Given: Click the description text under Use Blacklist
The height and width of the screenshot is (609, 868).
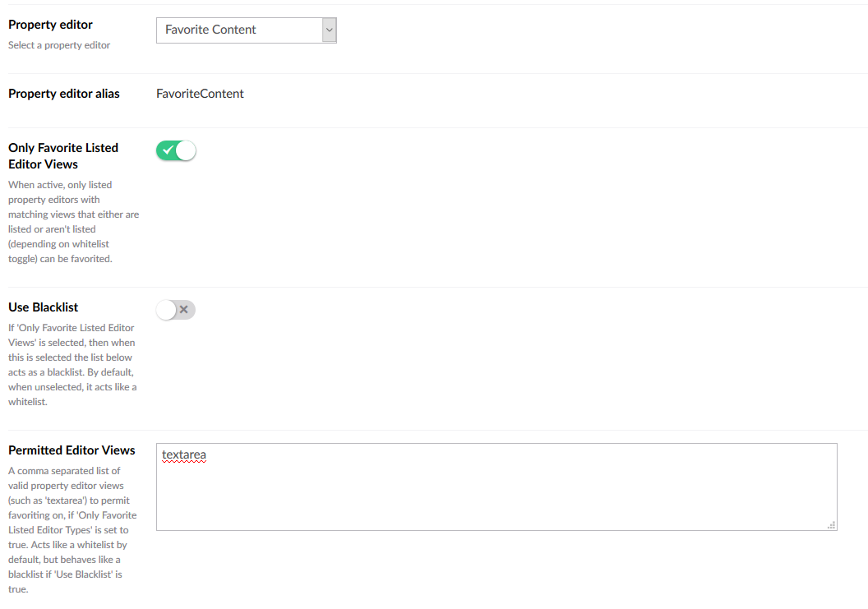Looking at the screenshot, I should point(72,365).
